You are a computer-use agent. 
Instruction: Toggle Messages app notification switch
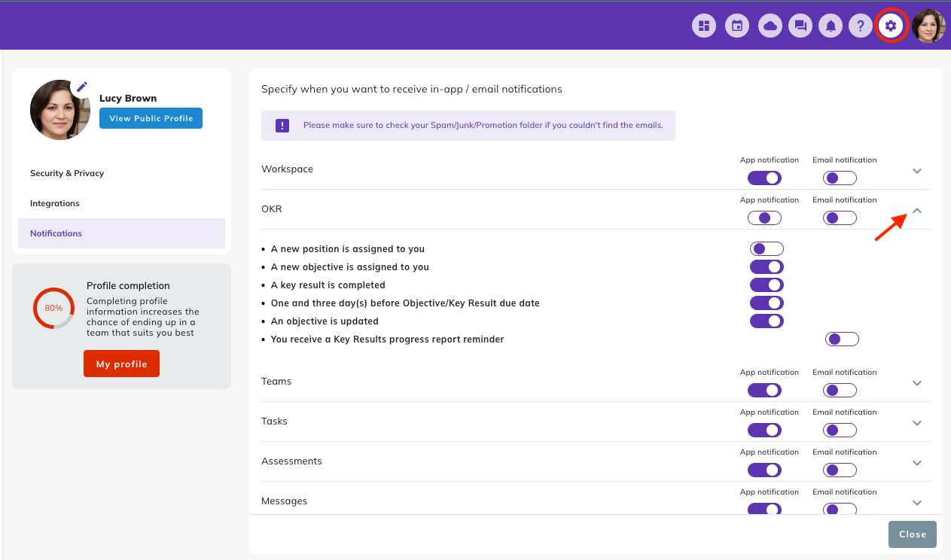pos(764,509)
